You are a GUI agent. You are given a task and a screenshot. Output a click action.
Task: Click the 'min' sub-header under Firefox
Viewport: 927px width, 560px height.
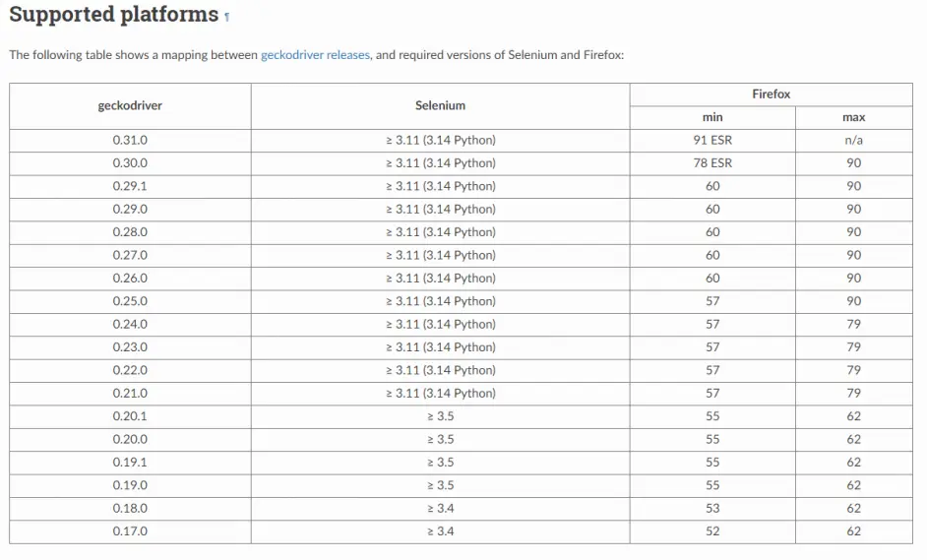(x=712, y=118)
